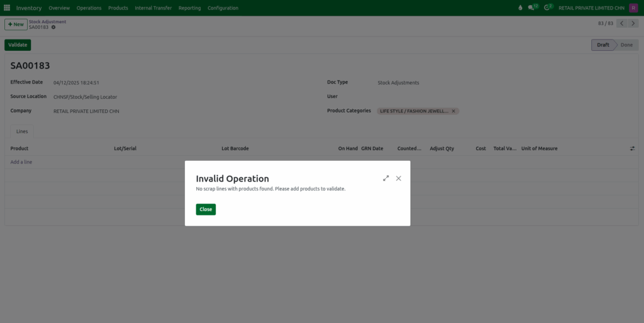
Task: Open the apps grid menu icon
Action: coord(7,8)
